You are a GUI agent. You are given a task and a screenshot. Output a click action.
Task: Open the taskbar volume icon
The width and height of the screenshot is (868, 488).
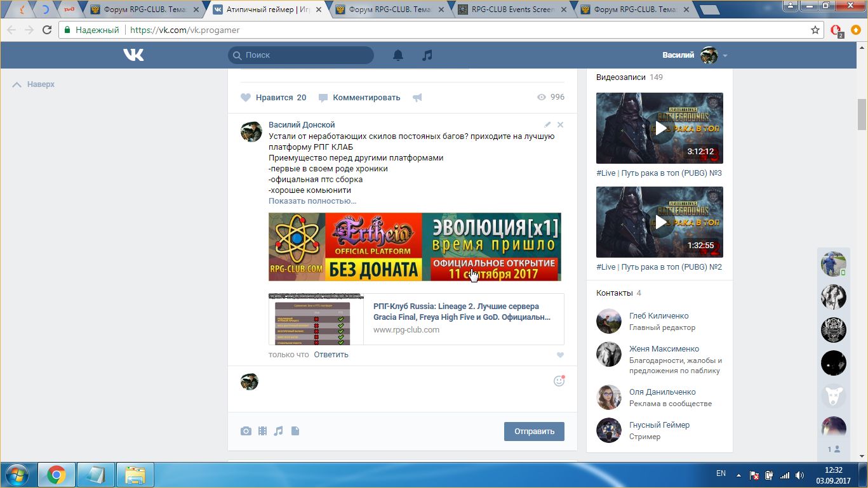[x=801, y=475]
